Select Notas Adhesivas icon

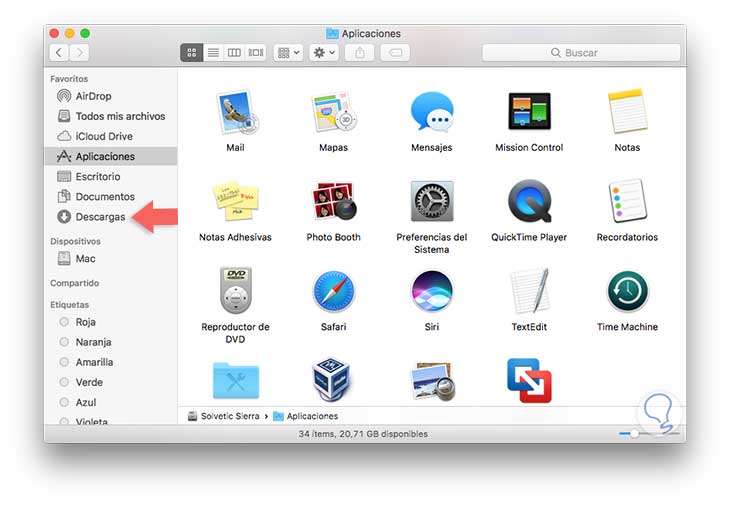point(236,201)
